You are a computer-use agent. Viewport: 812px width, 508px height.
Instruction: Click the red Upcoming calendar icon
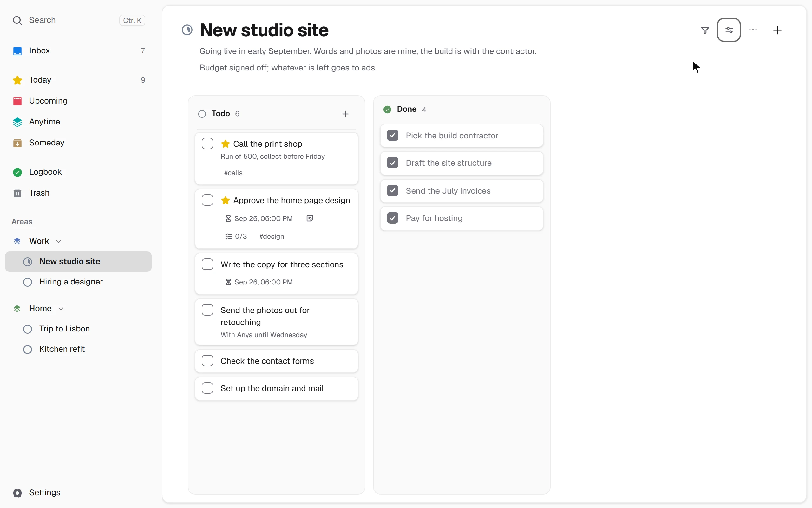point(17,101)
